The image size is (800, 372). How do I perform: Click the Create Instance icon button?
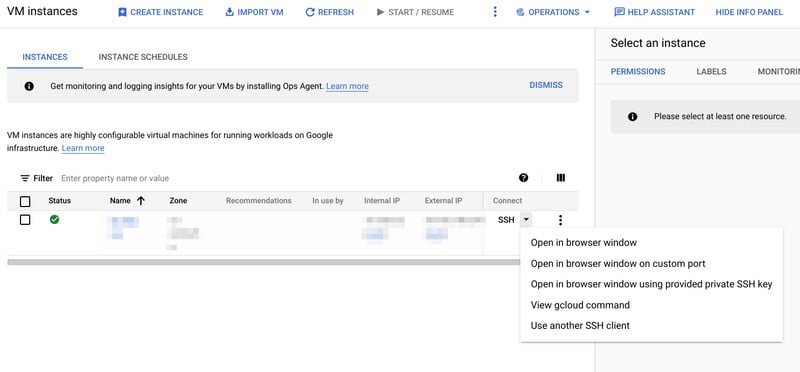point(122,12)
